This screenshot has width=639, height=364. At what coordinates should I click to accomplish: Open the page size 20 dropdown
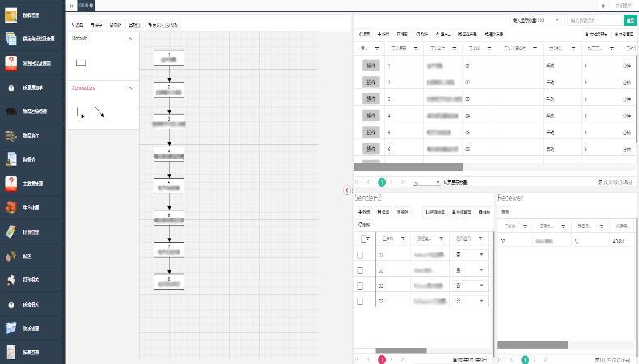pos(426,183)
